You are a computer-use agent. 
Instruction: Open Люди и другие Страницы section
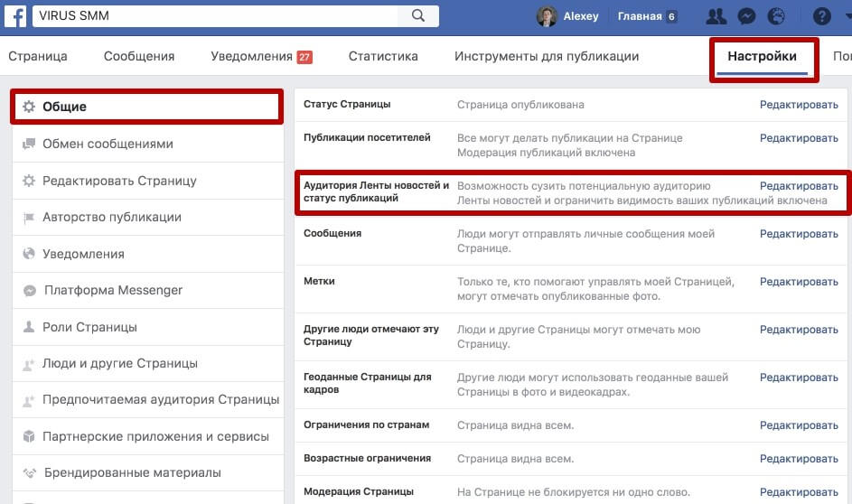pyautogui.click(x=148, y=363)
